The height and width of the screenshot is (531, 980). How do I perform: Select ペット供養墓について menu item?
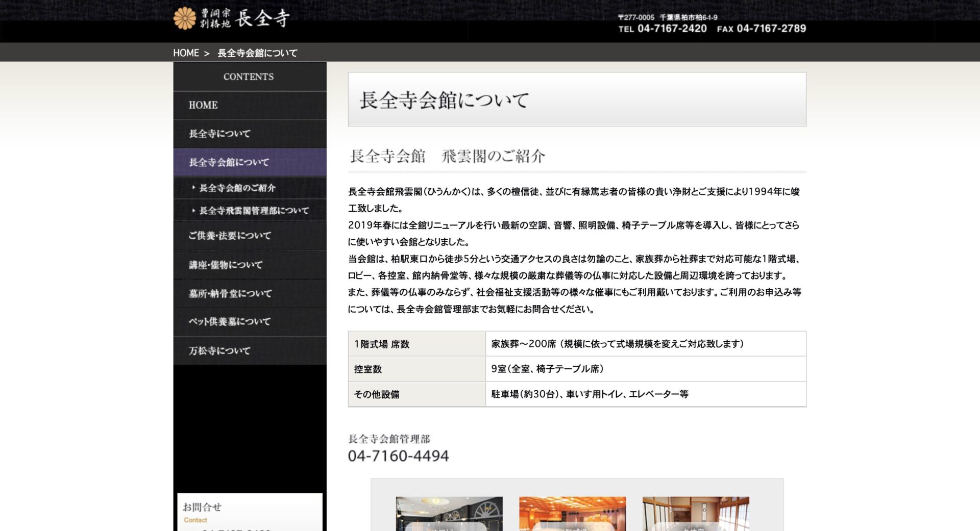pos(250,321)
